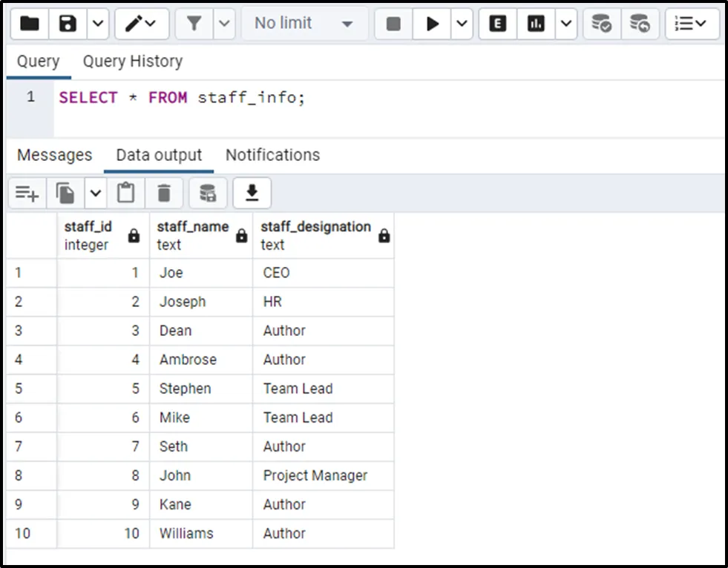728x568 pixels.
Task: Switch to the Query History tab
Action: [132, 62]
